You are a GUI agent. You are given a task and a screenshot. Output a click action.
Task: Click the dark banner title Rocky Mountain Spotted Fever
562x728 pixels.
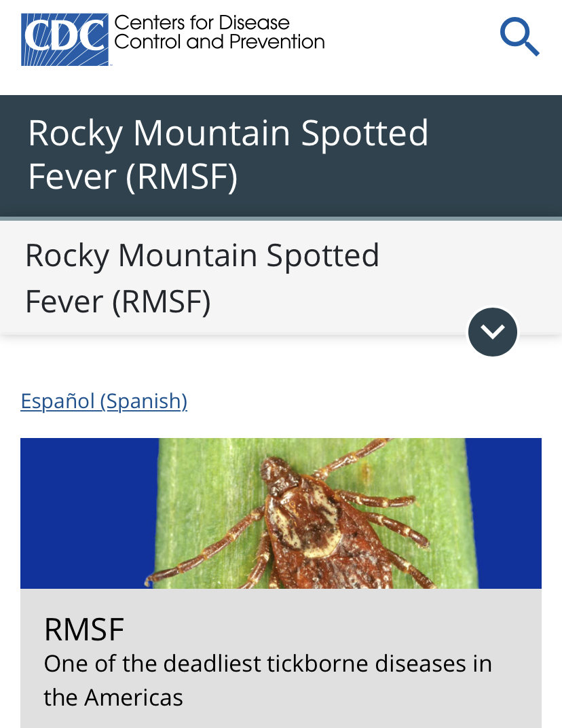[x=228, y=155]
